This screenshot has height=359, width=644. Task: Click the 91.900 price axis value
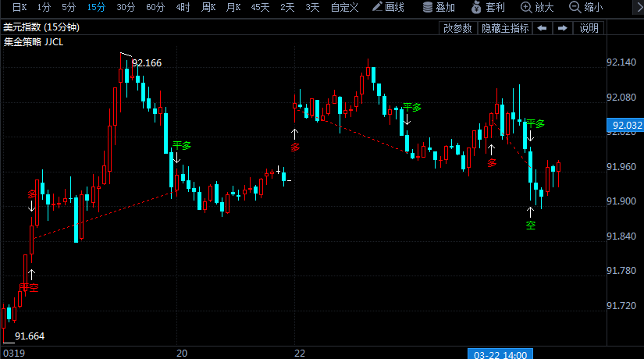point(621,201)
